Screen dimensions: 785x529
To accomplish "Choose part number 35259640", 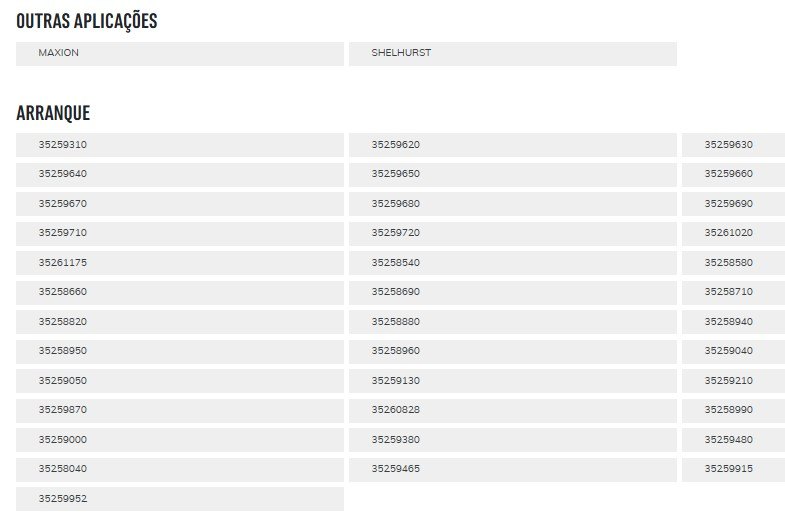I will click(180, 175).
